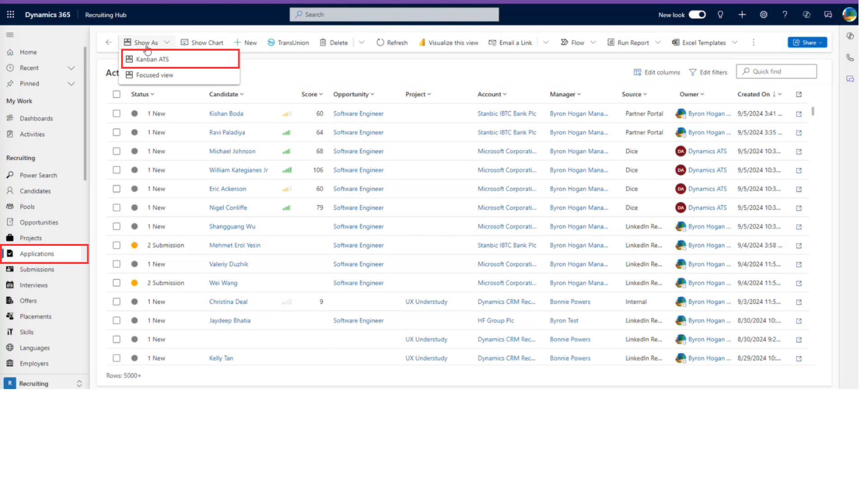
Task: Select the Christina Deal row checkbox
Action: [117, 302]
